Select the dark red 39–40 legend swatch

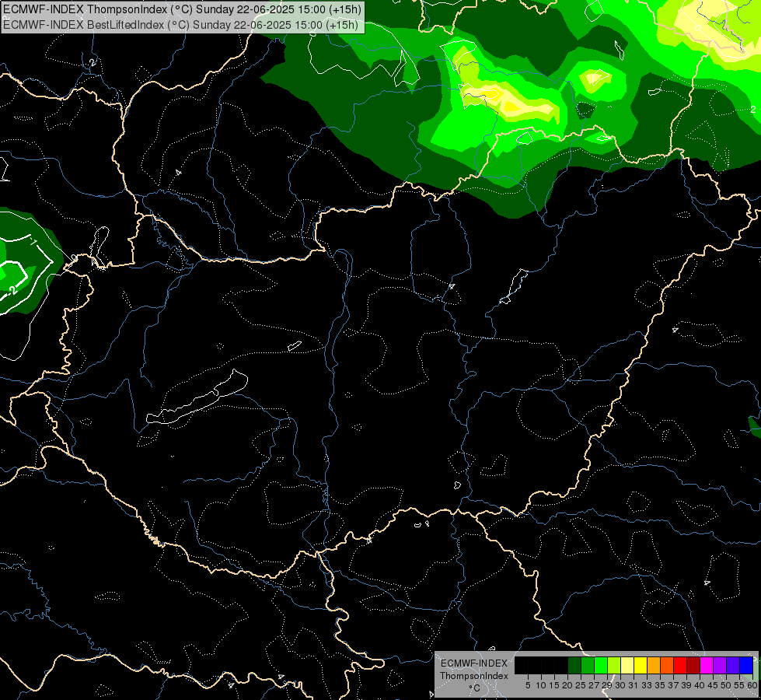pos(693,665)
